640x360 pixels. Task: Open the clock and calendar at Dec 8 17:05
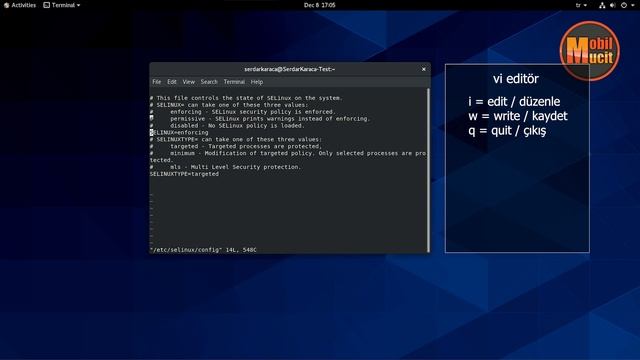tap(320, 5)
